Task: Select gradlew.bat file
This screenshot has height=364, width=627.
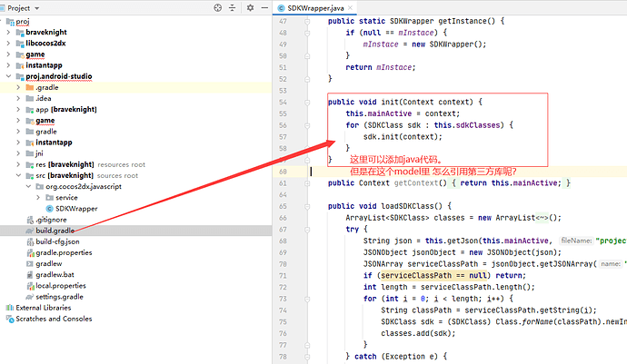Action: (x=55, y=275)
